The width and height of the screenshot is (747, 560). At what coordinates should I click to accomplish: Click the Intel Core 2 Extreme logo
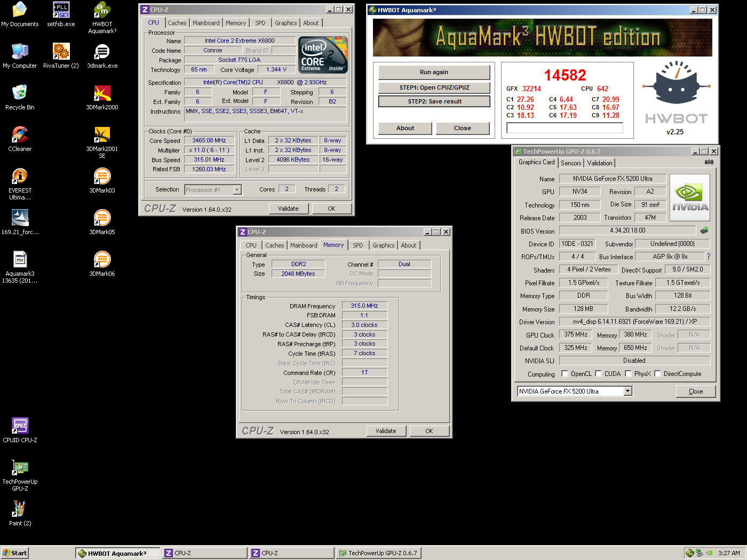[x=323, y=55]
